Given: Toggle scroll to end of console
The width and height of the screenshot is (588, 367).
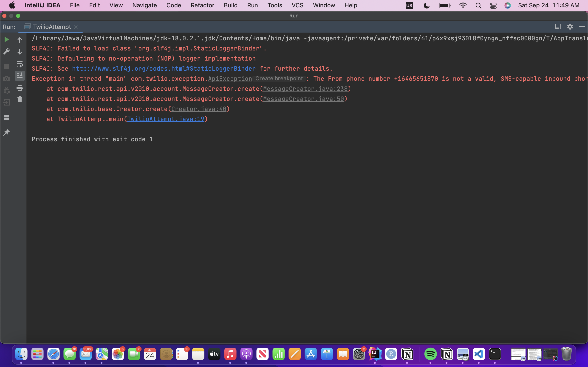Looking at the screenshot, I should pos(20,76).
